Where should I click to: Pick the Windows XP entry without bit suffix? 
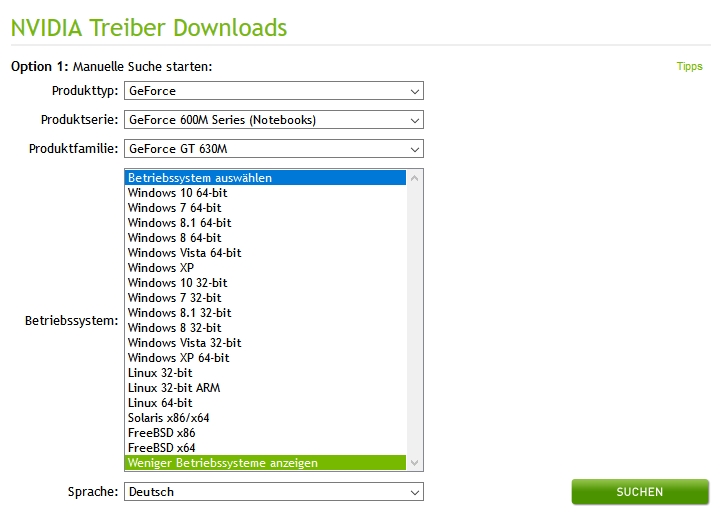coord(265,267)
